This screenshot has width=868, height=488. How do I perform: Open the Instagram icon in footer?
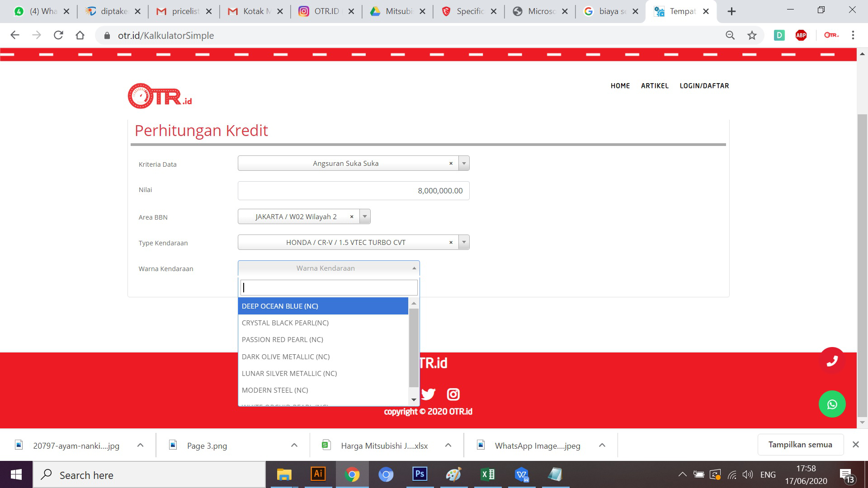click(x=453, y=394)
